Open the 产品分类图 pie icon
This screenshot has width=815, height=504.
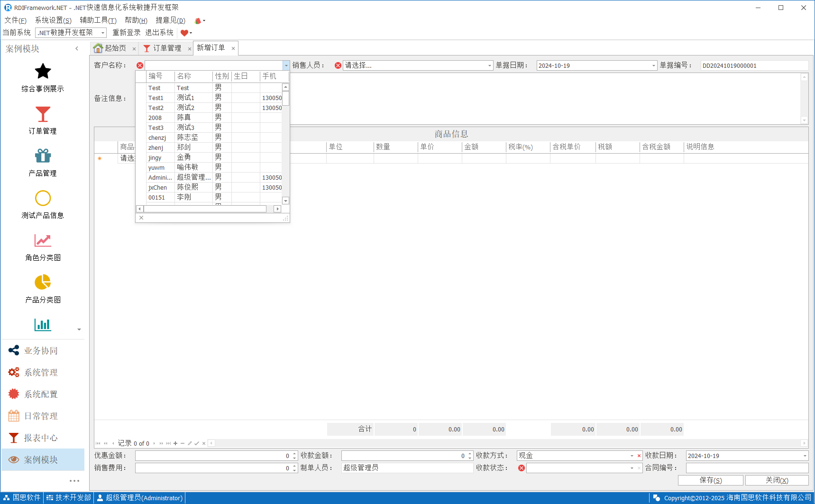point(43,283)
